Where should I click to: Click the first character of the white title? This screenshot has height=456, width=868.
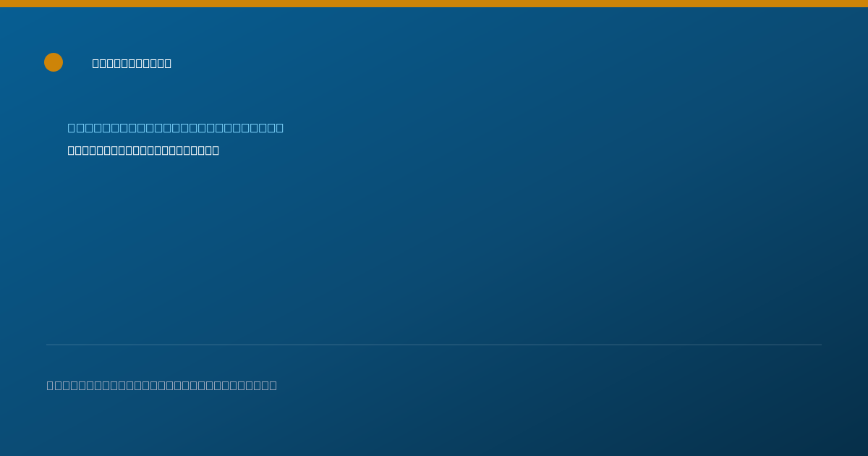[96, 63]
